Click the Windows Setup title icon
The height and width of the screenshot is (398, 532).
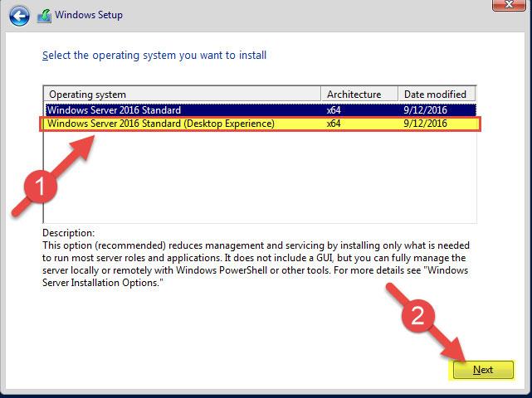pos(45,16)
